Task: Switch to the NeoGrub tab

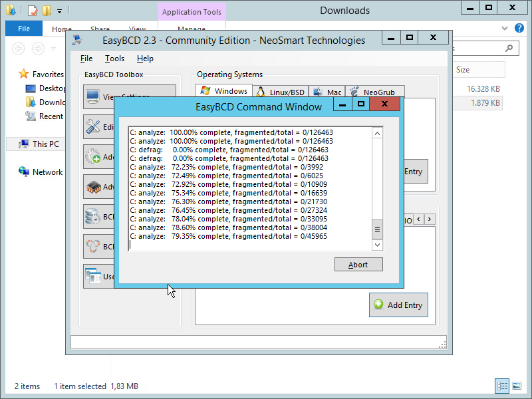Action: coord(375,92)
